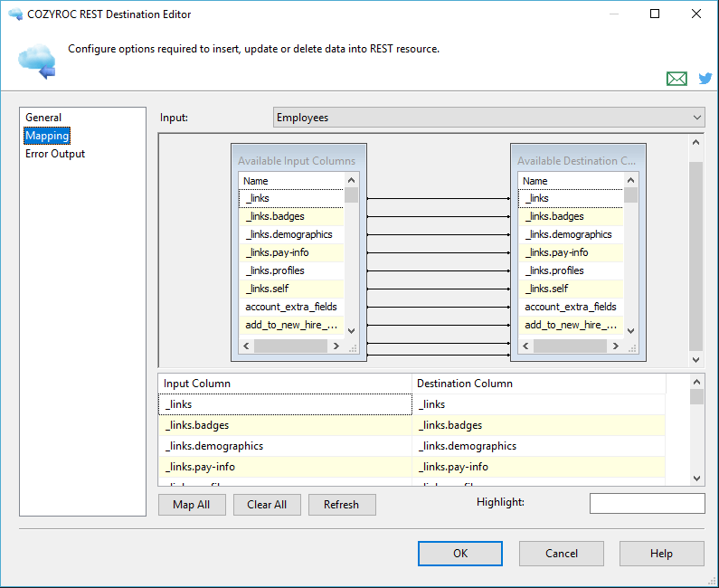Focus the Highlight input field
This screenshot has width=719, height=588.
tap(647, 503)
